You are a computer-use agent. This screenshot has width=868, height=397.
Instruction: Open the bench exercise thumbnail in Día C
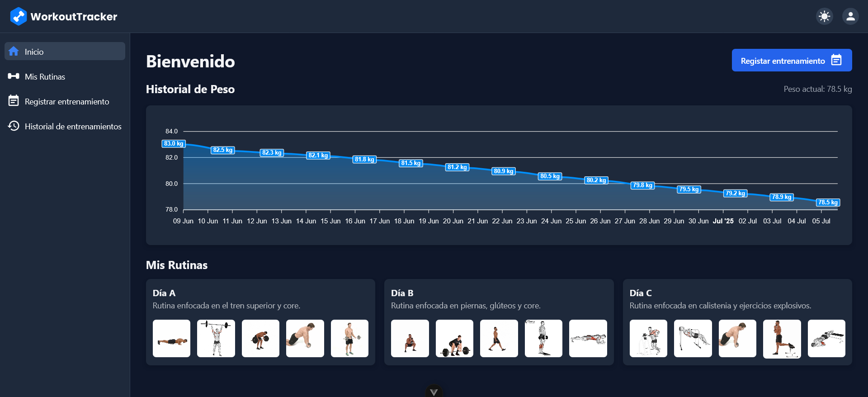point(826,339)
